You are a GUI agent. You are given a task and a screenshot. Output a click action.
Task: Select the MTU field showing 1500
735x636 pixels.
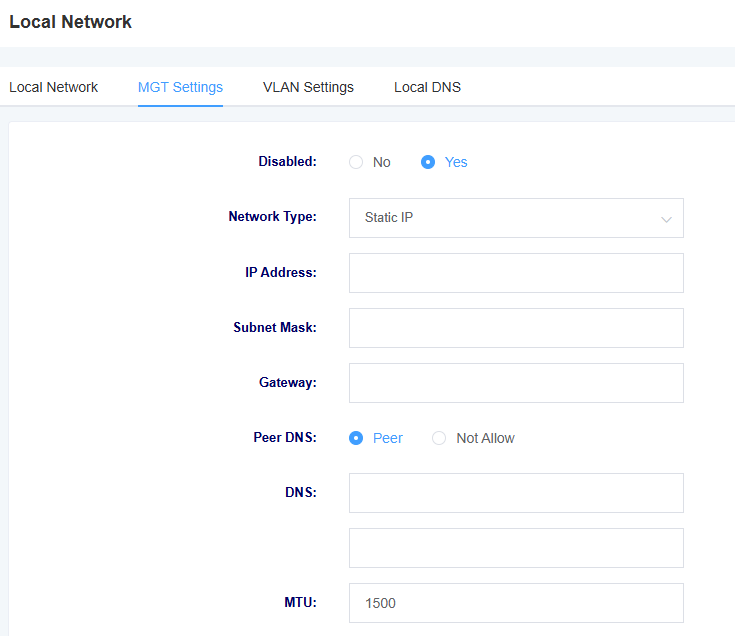516,603
